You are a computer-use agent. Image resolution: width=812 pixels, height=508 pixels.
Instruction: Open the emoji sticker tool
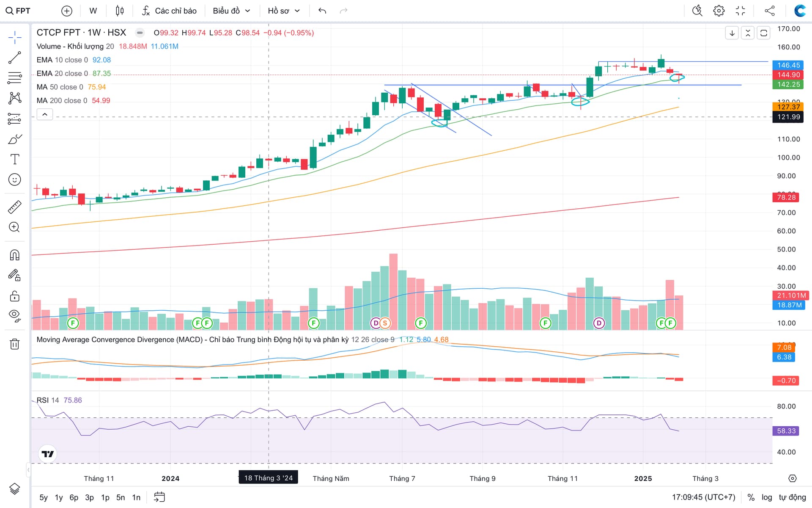tap(14, 179)
